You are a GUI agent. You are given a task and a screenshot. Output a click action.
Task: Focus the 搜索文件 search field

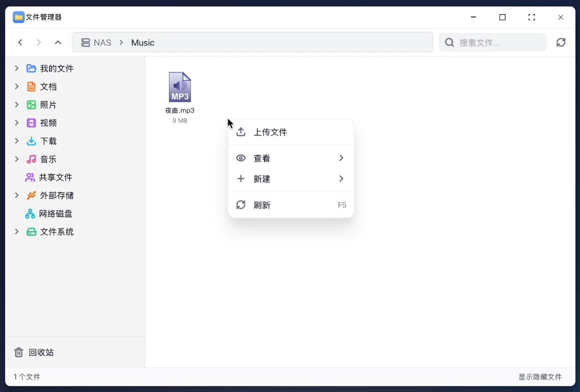[493, 43]
